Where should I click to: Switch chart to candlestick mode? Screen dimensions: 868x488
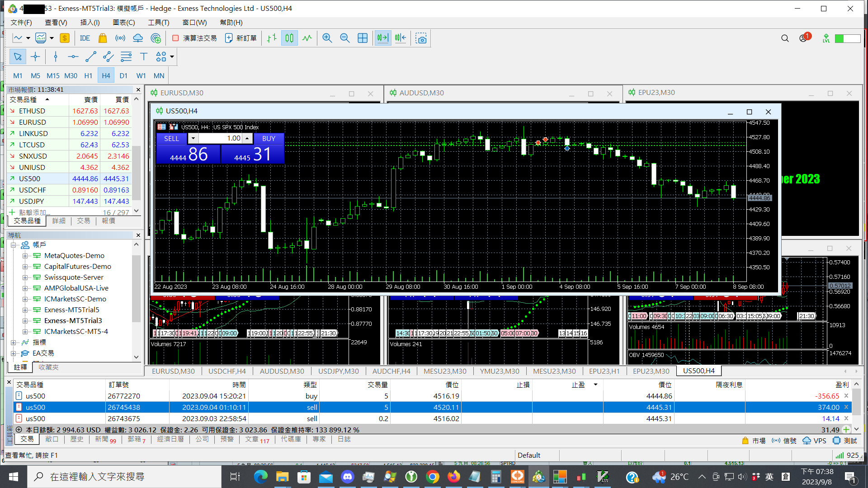[289, 38]
